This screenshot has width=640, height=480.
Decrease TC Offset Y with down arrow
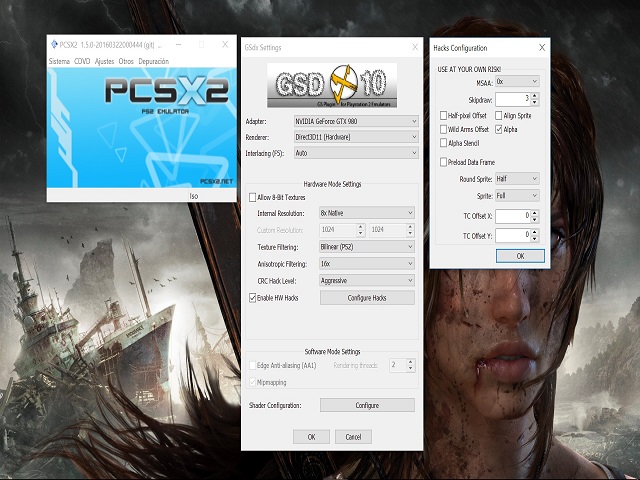click(x=535, y=239)
